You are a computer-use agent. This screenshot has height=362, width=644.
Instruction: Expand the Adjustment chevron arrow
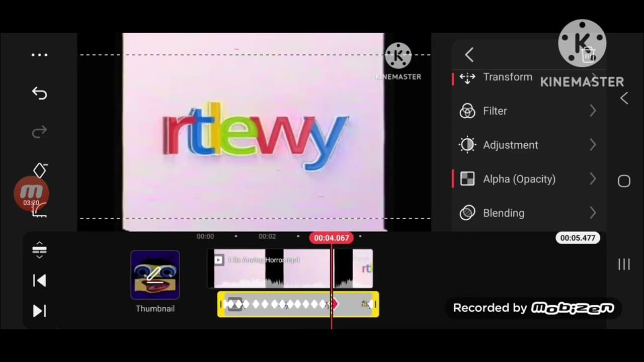593,145
